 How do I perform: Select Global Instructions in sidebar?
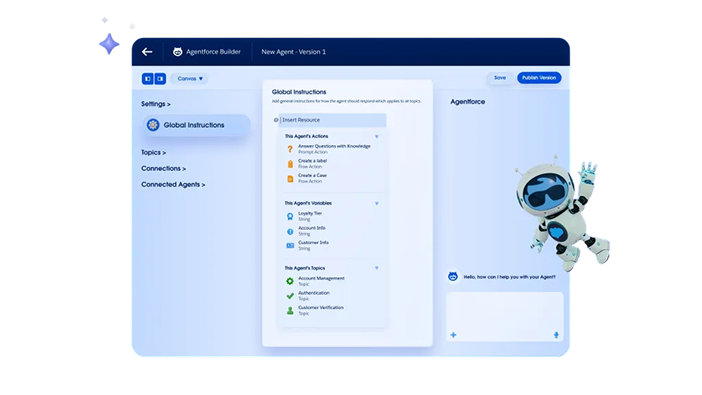[x=196, y=125]
